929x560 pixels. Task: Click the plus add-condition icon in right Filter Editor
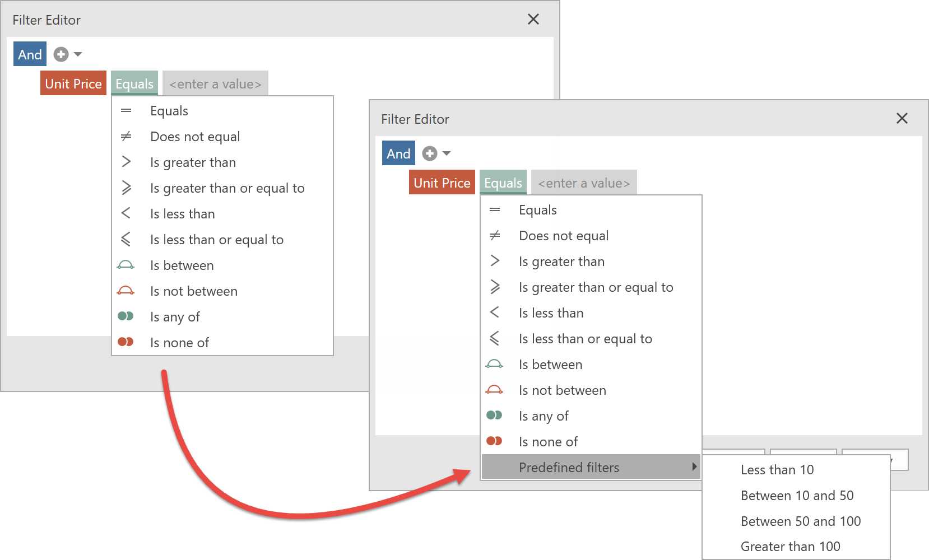coord(430,153)
